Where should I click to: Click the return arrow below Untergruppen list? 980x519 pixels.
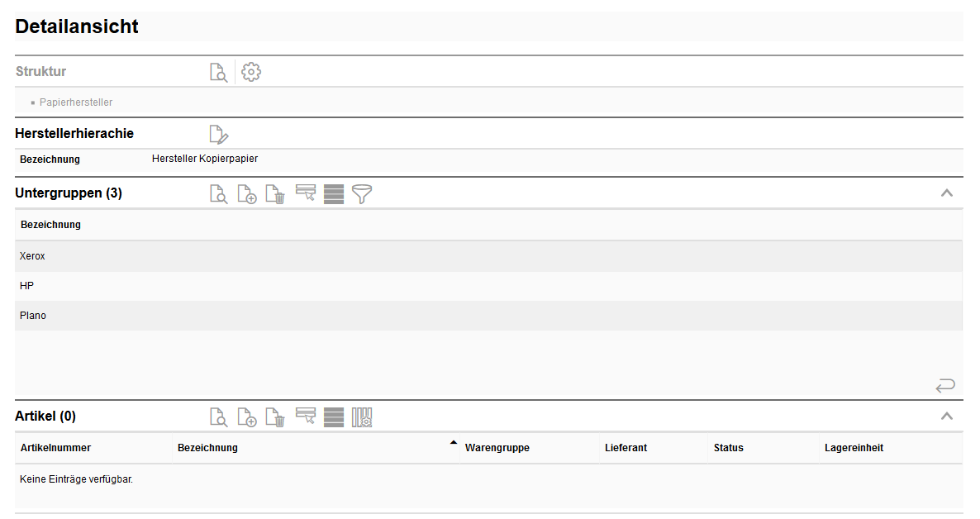(945, 385)
